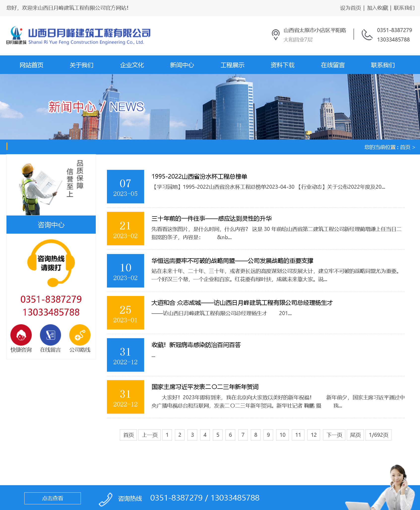Go to next page with 下一页
The height and width of the screenshot is (510, 420).
pyautogui.click(x=334, y=435)
